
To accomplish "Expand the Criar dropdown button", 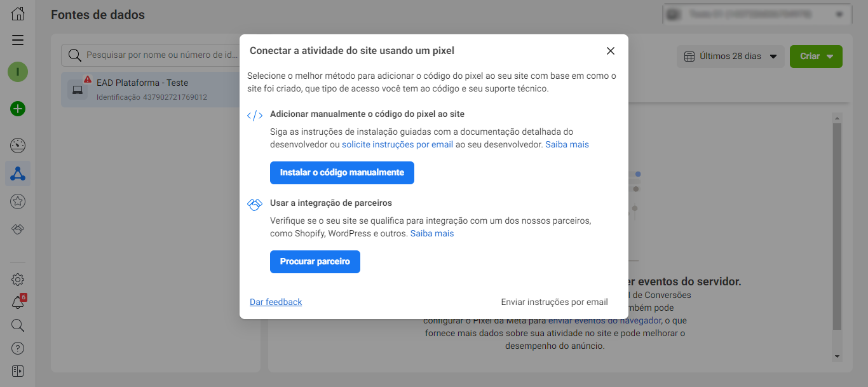I will 816,56.
